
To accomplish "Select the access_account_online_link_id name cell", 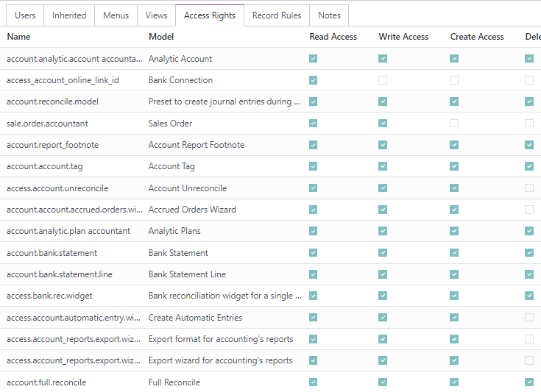I will coord(63,80).
